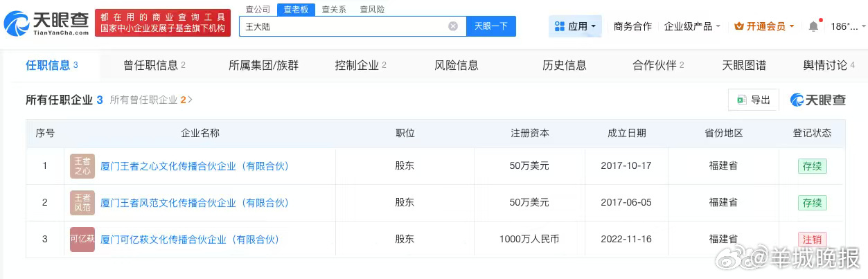Click the 登记状态 column header
This screenshot has height=279, width=868.
click(x=812, y=133)
